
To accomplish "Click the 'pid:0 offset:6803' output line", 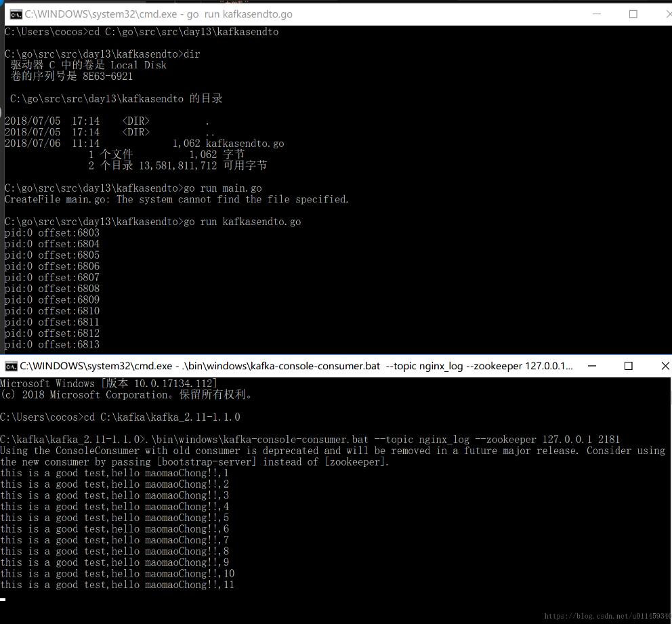I will pyautogui.click(x=52, y=233).
